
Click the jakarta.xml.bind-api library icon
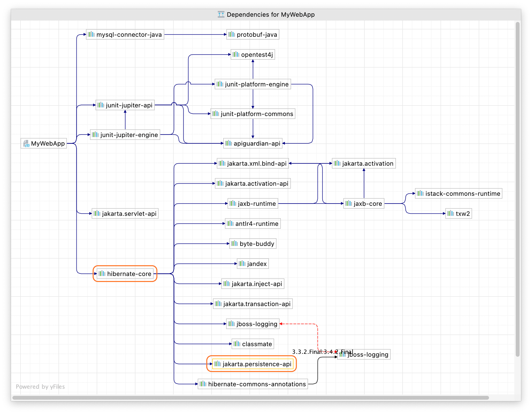[x=222, y=163]
